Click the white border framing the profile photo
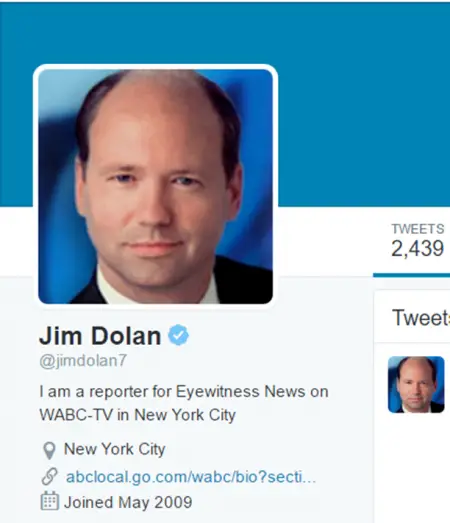The height and width of the screenshot is (523, 450). click(x=155, y=66)
